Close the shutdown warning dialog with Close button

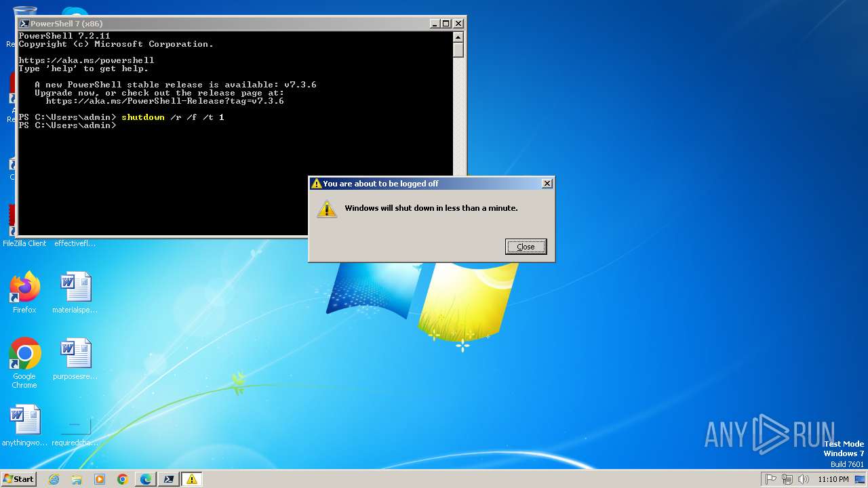(526, 247)
